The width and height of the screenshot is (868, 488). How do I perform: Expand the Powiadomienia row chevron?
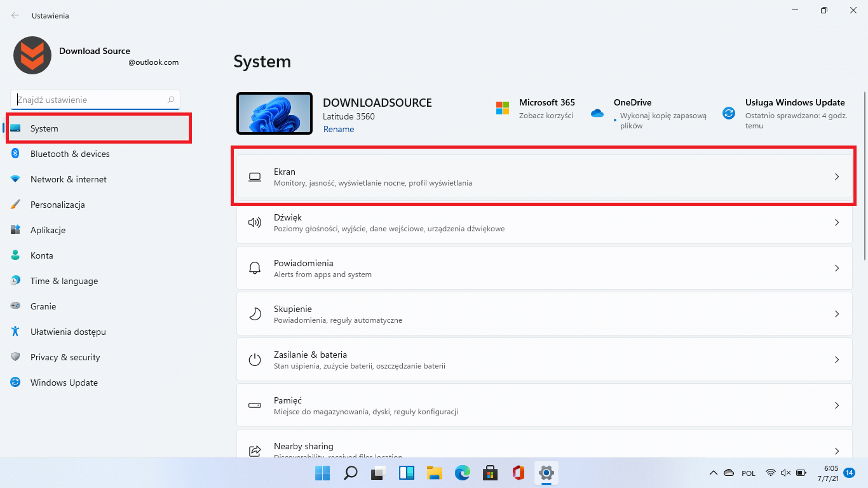[x=837, y=268]
